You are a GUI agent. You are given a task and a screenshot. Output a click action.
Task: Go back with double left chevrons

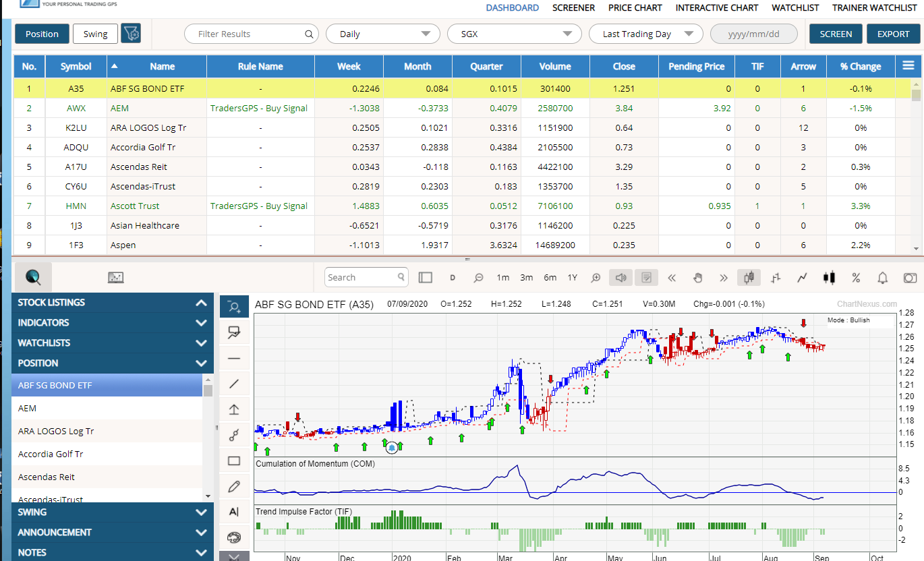tap(672, 277)
